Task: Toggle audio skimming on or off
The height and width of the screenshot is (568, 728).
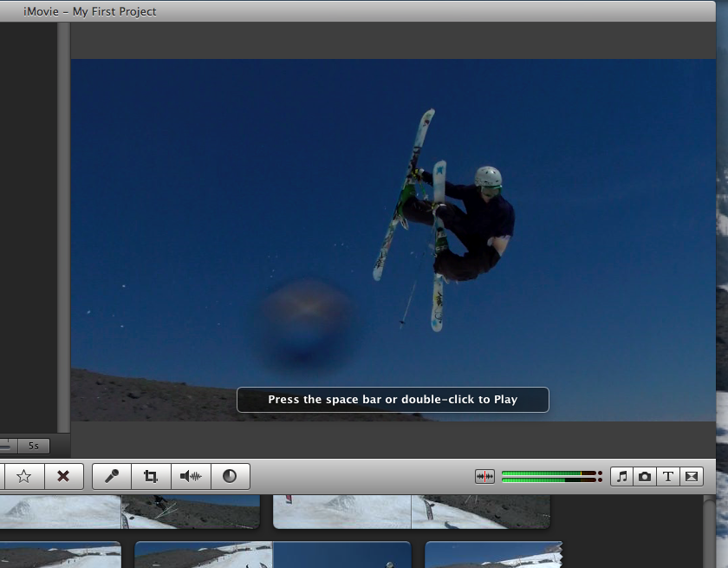Action: tap(486, 475)
